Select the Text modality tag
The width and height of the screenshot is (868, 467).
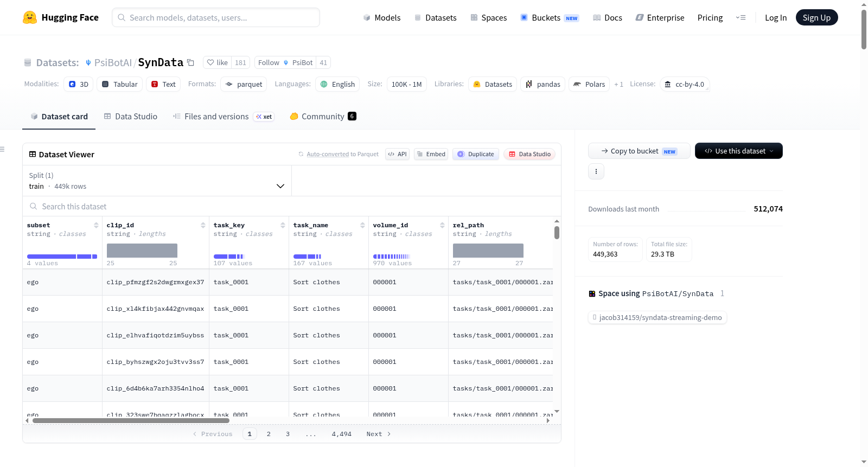163,84
